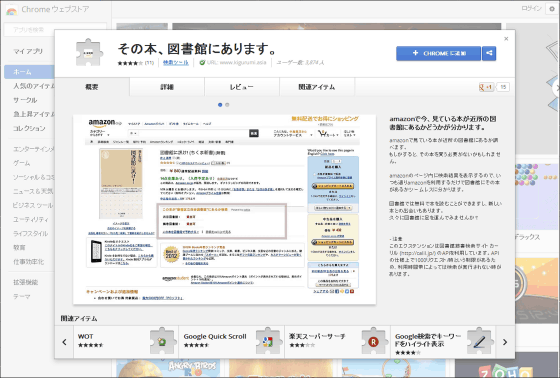Viewport: 560px width, 378px height.
Task: Select the first screenshot pagination dot
Action: tap(220, 105)
